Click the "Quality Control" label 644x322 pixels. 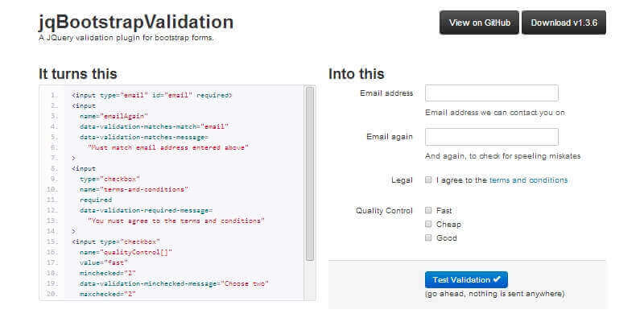(384, 211)
